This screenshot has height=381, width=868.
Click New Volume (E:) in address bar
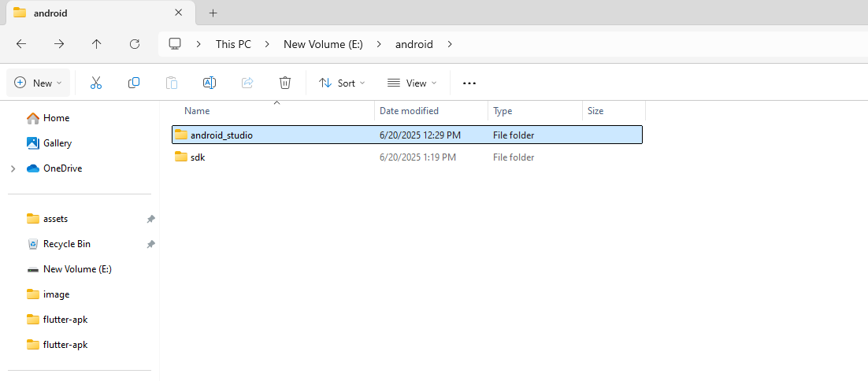coord(323,44)
